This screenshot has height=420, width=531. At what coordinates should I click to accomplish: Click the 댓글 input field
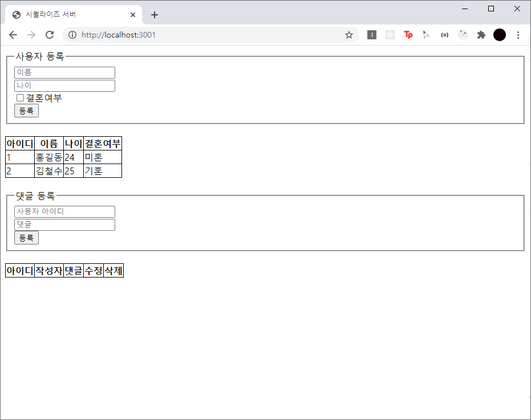tap(64, 225)
